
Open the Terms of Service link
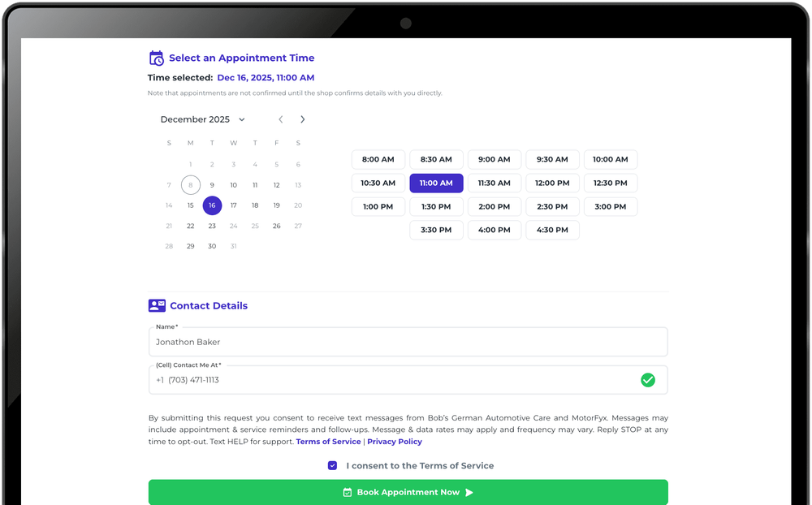[328, 442]
